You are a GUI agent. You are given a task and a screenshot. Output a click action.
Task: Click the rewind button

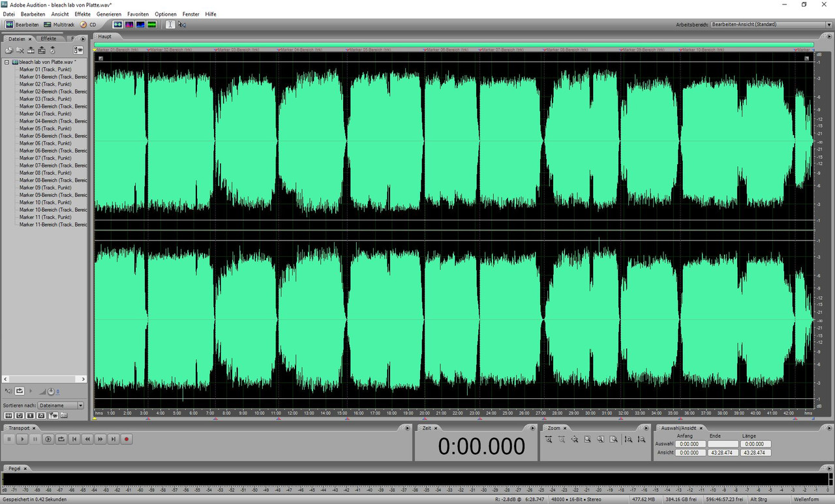click(x=87, y=439)
